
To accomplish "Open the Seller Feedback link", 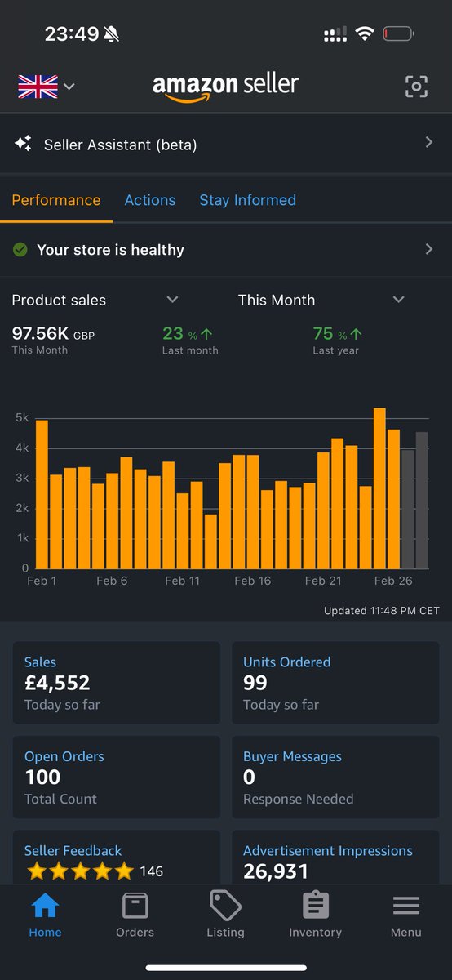I will [73, 851].
